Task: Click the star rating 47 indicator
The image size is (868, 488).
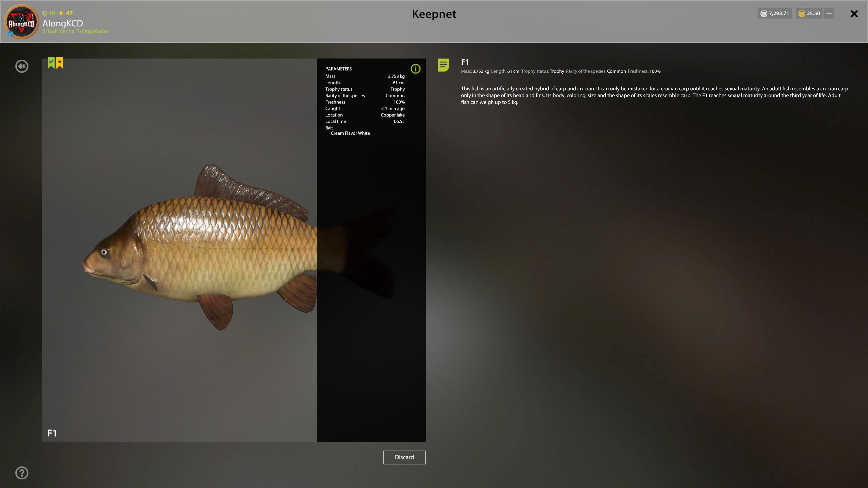Action: (66, 13)
